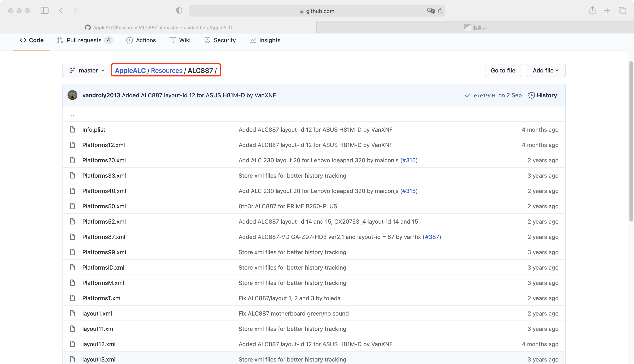
Task: Open the layout12.xml file
Action: 99,344
